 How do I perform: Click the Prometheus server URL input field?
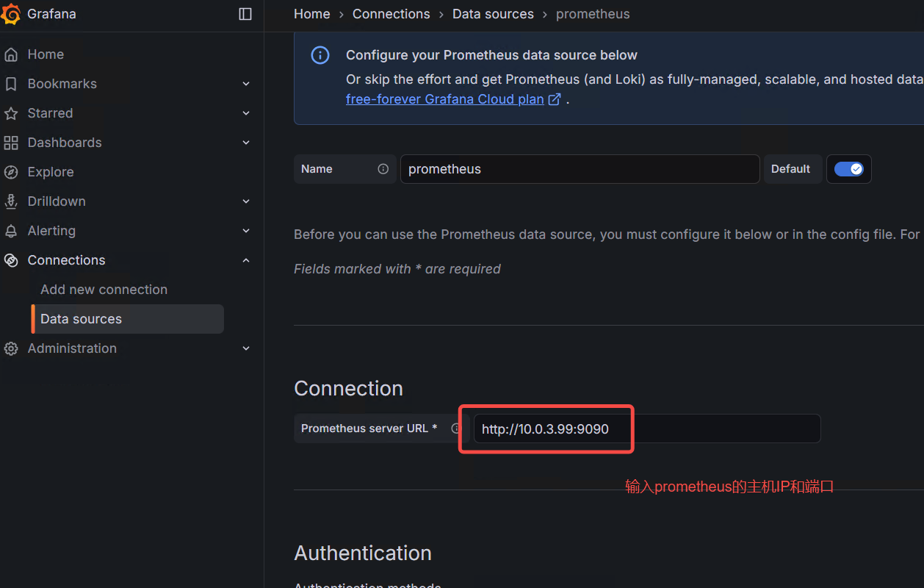pyautogui.click(x=647, y=429)
